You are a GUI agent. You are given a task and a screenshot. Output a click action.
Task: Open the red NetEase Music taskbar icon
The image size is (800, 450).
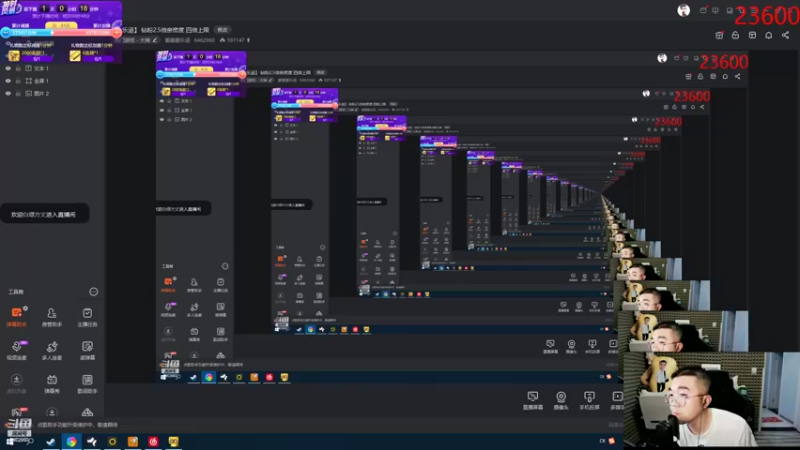[153, 441]
